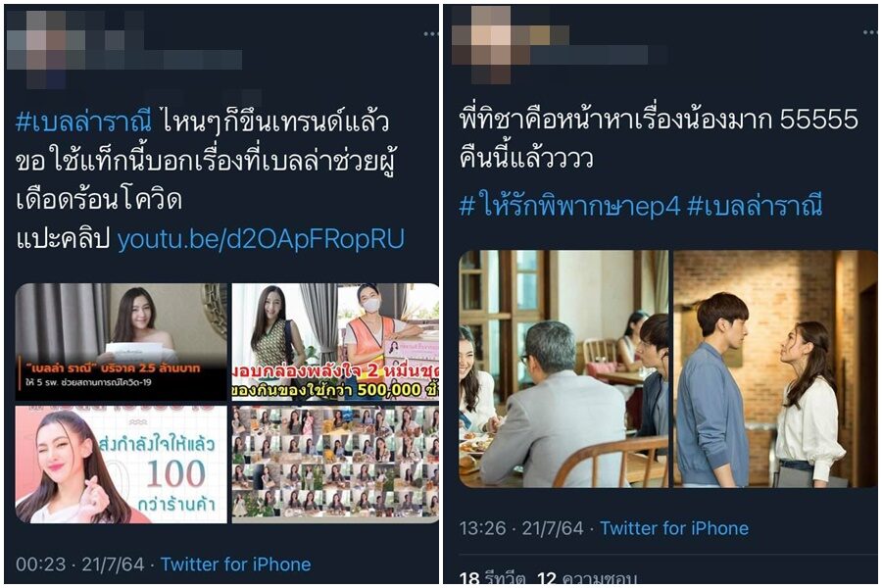This screenshot has height=588, width=882.
Task: Open the 2.5 million baht donation image
Action: coord(122,342)
